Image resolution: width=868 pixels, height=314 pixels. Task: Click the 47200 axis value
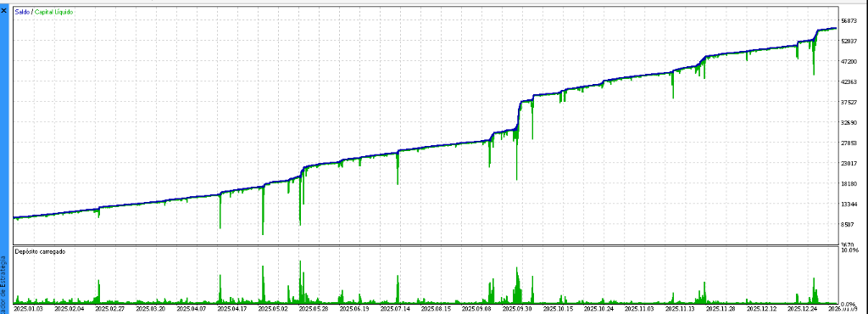coord(849,61)
